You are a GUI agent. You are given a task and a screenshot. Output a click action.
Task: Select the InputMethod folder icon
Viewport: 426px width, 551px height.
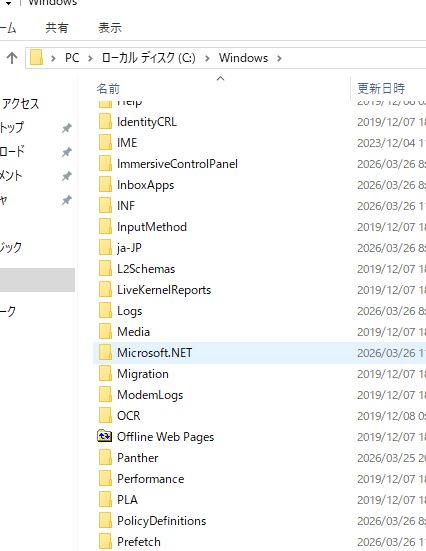tap(105, 227)
